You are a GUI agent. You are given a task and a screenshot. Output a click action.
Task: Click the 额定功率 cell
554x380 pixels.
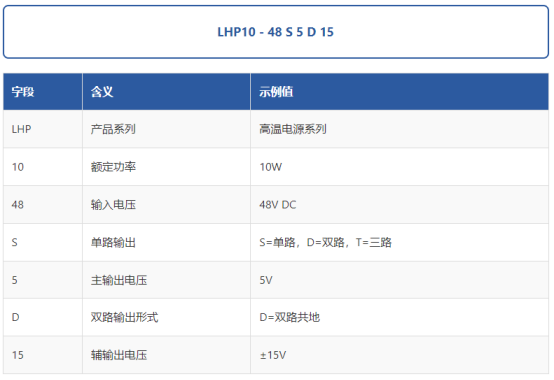point(166,167)
